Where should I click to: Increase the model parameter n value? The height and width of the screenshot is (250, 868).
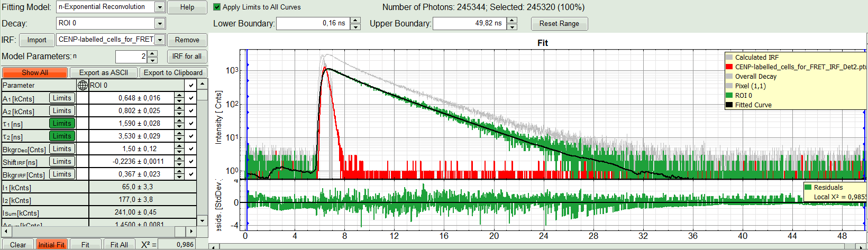point(153,53)
